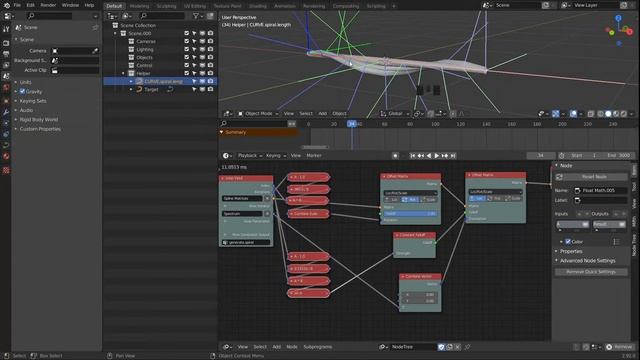The image size is (640, 360).
Task: Click the Play animation button
Action: click(x=436, y=156)
